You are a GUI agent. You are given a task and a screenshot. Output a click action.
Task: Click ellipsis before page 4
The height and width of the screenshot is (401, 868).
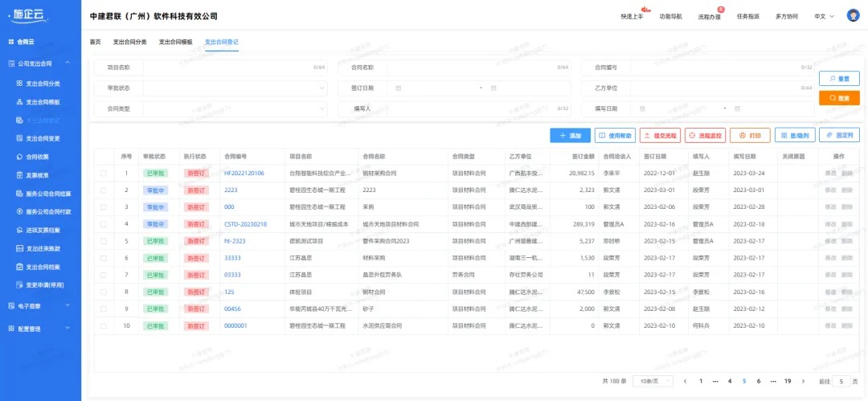coord(715,381)
